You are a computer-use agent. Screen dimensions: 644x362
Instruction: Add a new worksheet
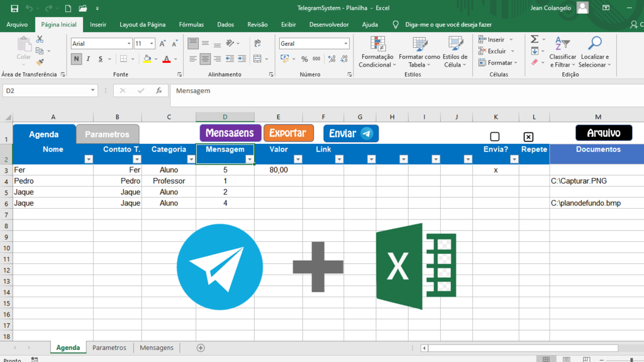[201, 348]
